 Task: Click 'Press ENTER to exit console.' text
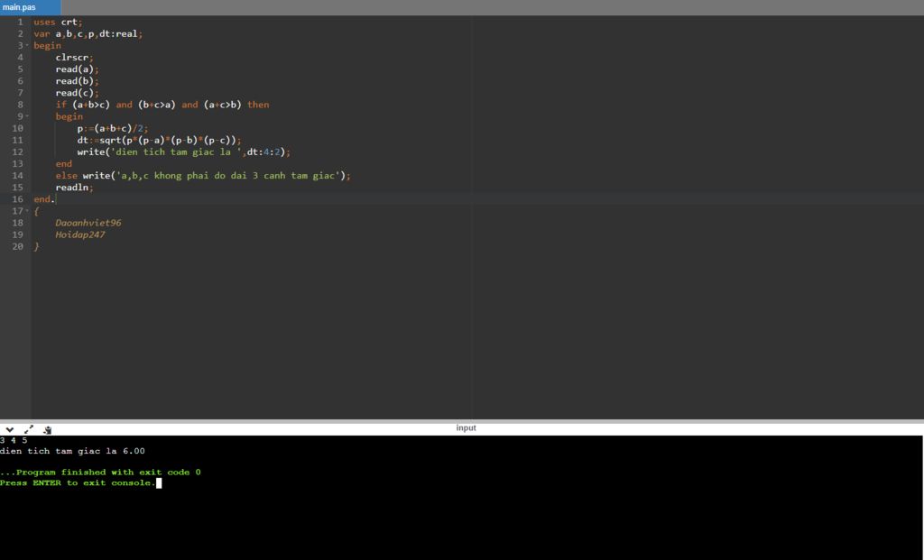[78, 482]
